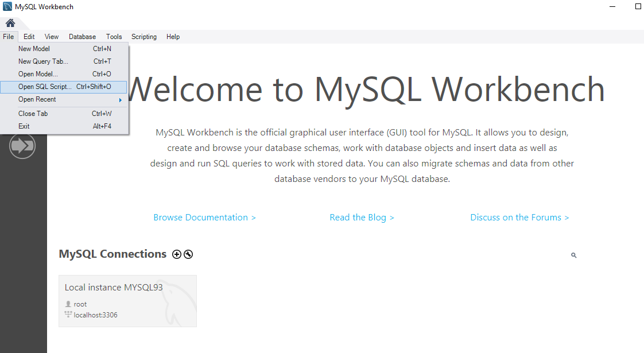Open the Scripting menu
Viewport: 644px width, 353px height.
point(143,37)
